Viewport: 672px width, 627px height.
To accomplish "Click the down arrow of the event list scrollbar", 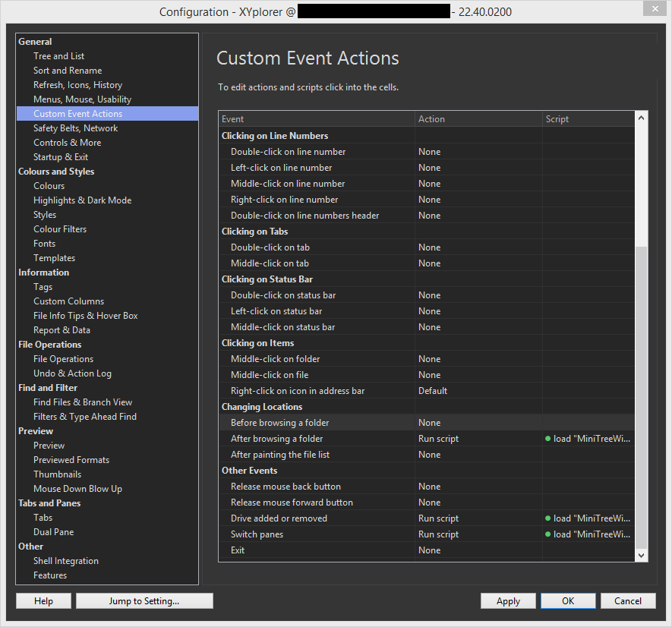I will tap(640, 553).
